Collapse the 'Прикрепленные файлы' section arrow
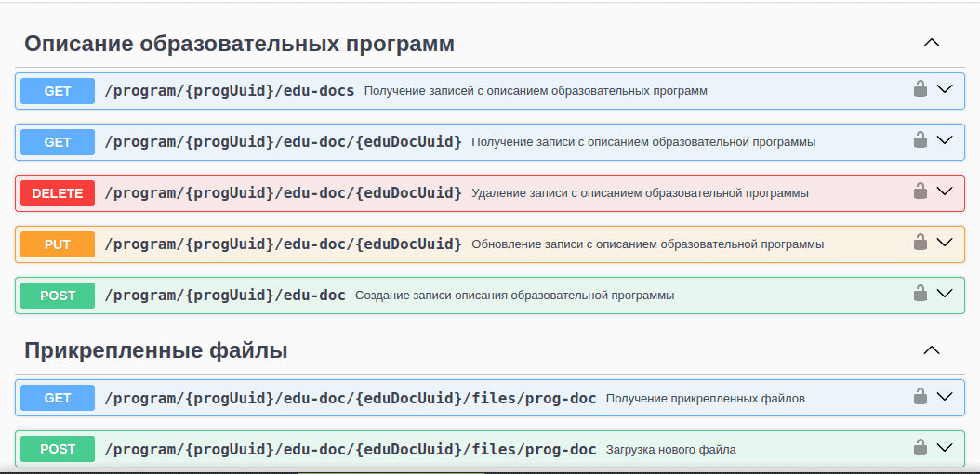Image resolution: width=980 pixels, height=474 pixels. tap(931, 350)
